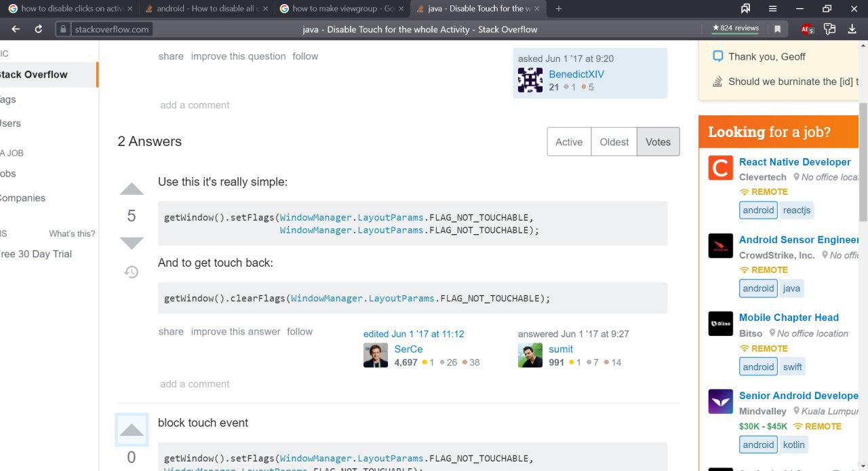Open the bookmarks collections icon in title bar
868x471 pixels.
pyautogui.click(x=745, y=9)
